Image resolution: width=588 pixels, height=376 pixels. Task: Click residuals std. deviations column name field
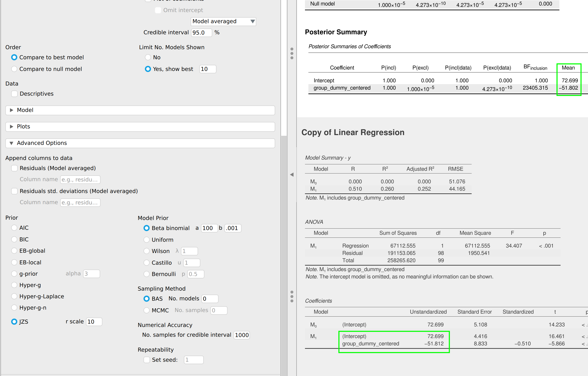pos(80,203)
